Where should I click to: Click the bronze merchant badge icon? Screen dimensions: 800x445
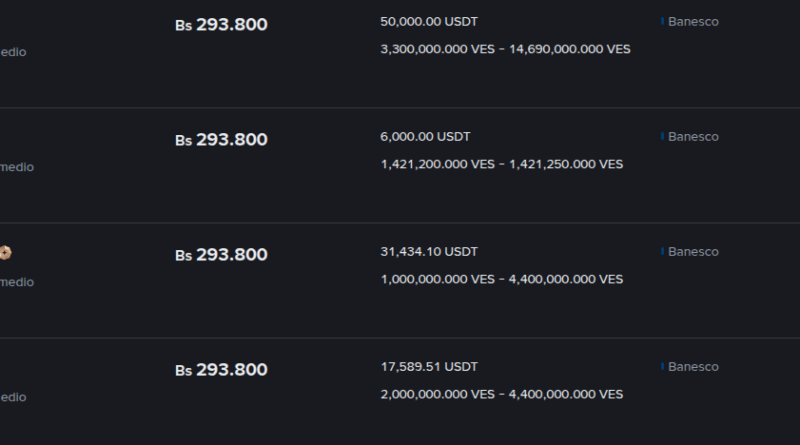(5, 252)
